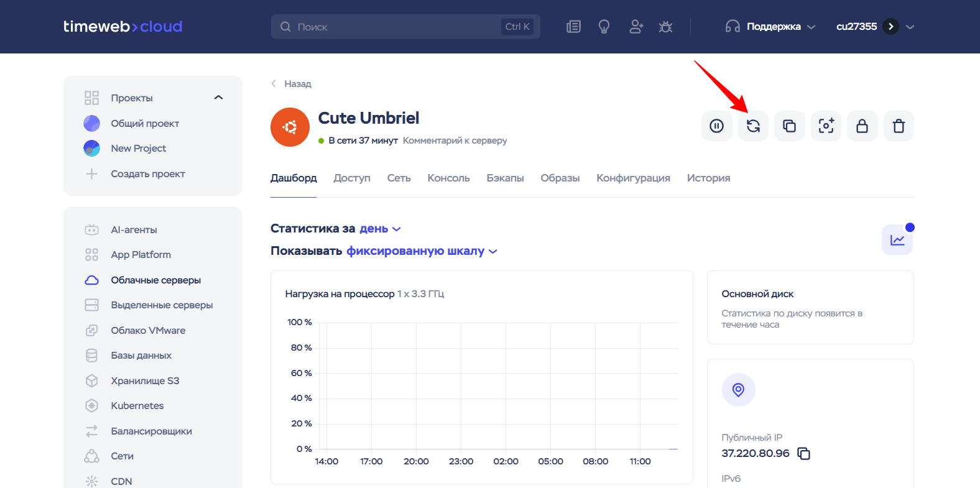This screenshot has width=980, height=488.
Task: Expand the Поддержка support menu
Action: [770, 27]
